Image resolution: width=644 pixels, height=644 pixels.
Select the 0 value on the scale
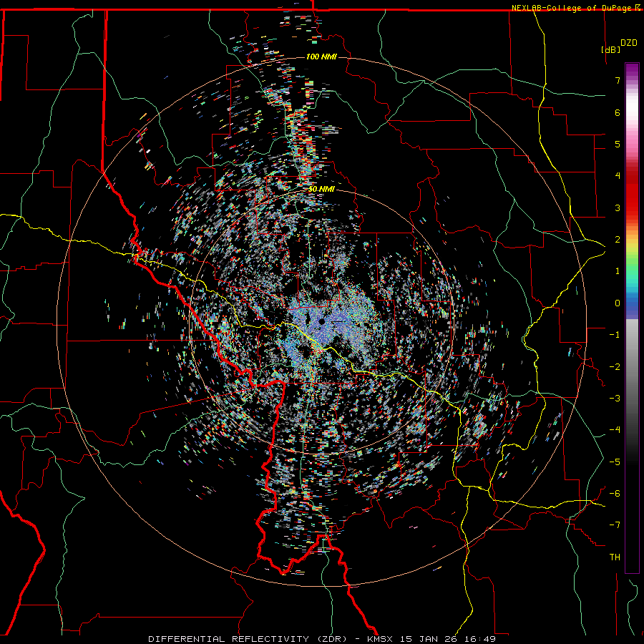618,303
